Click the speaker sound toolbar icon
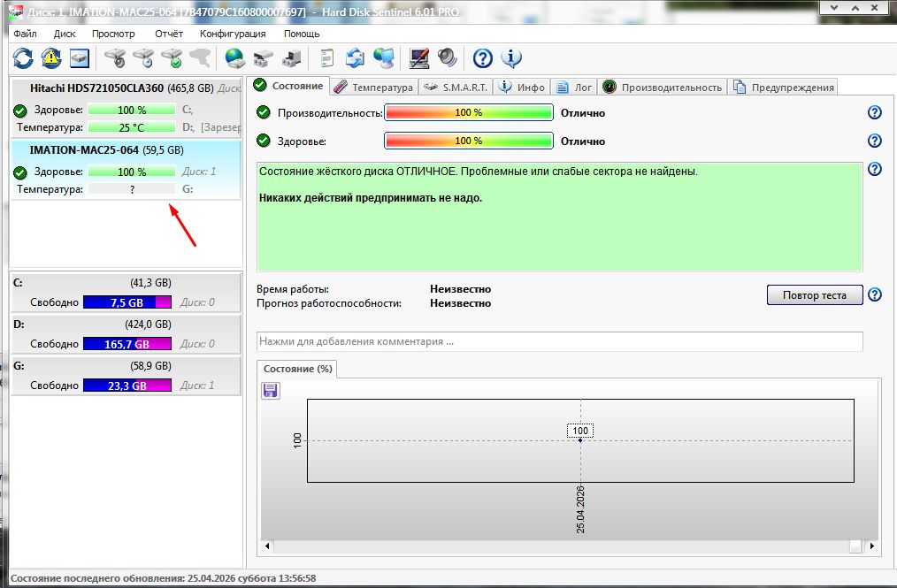The image size is (897, 588). coord(448,57)
